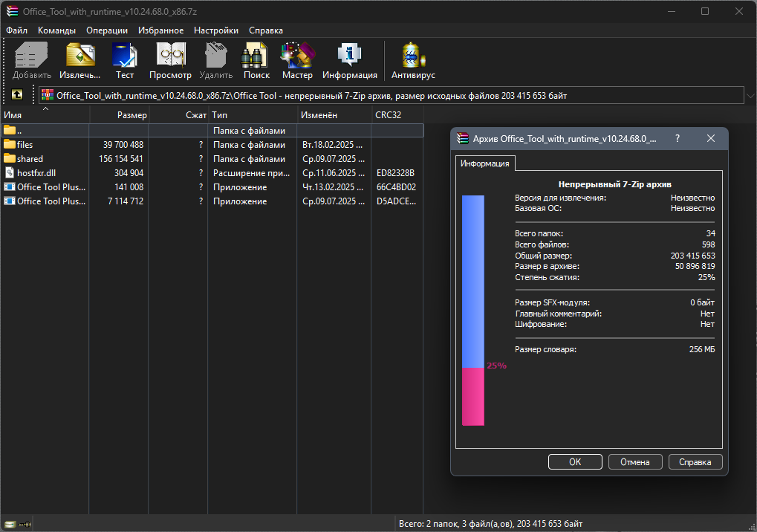
Task: Launch the Мастер wizard icon
Action: click(297, 54)
